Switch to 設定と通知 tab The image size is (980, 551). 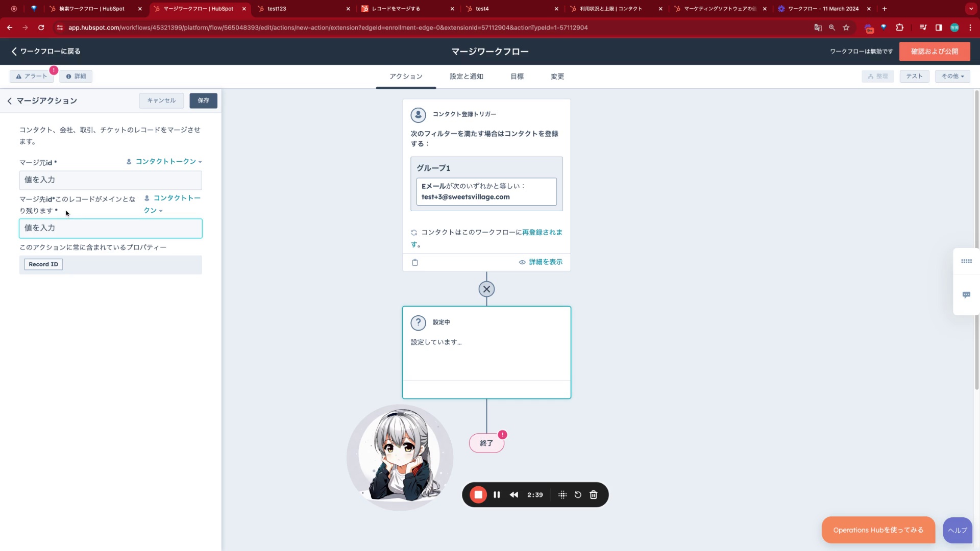pyautogui.click(x=466, y=77)
